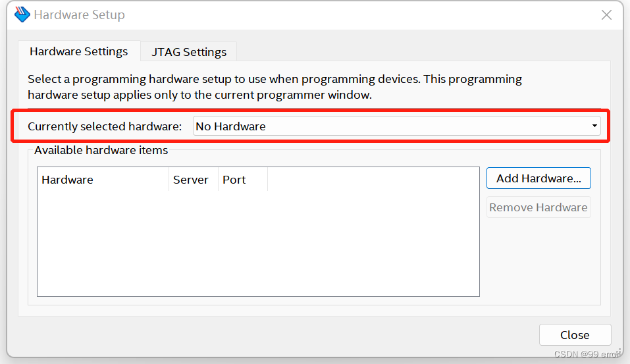Open the JTAG Settings tab

click(189, 52)
